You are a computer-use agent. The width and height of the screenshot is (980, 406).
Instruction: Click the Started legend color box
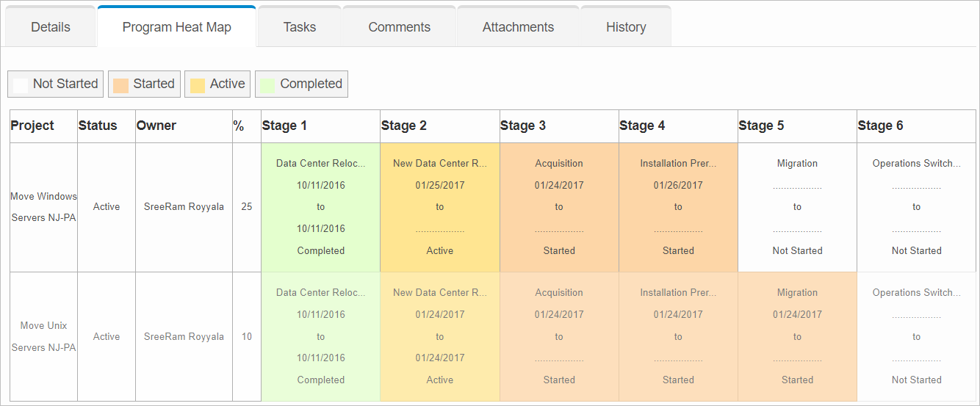click(x=121, y=84)
